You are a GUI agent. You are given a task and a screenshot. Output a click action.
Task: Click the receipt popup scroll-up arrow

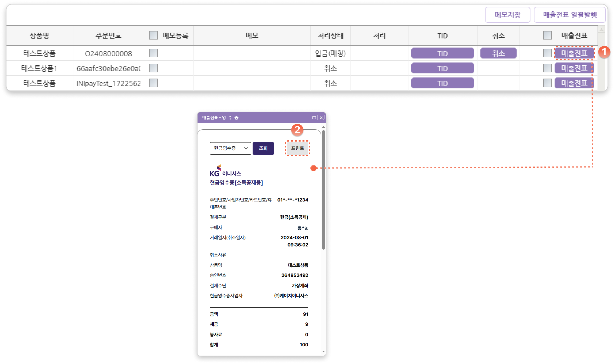324,127
